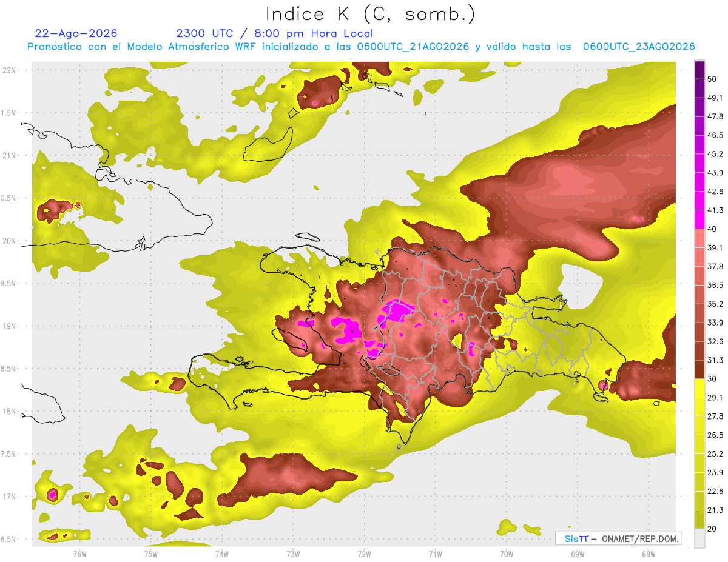Click the longitude label '70W'

[506, 554]
